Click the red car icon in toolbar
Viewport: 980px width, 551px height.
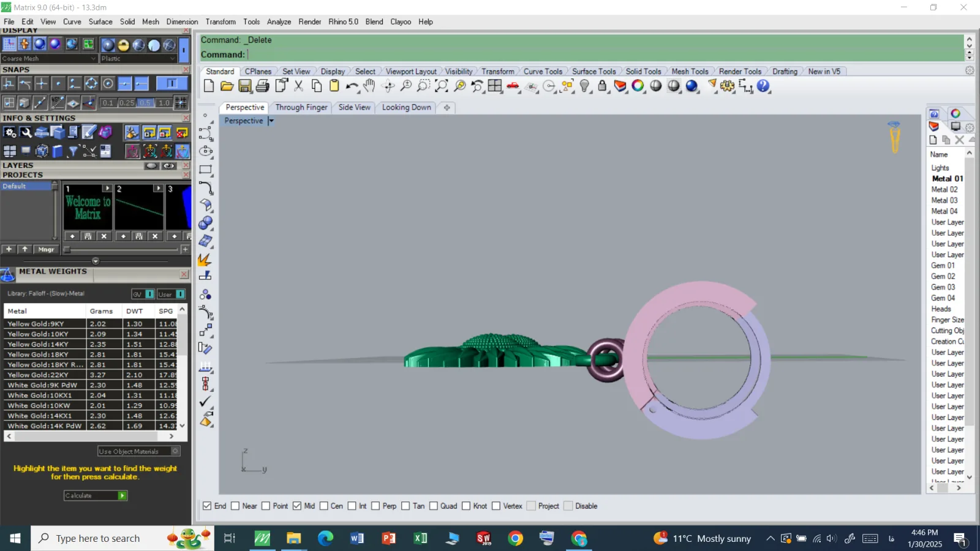513,86
